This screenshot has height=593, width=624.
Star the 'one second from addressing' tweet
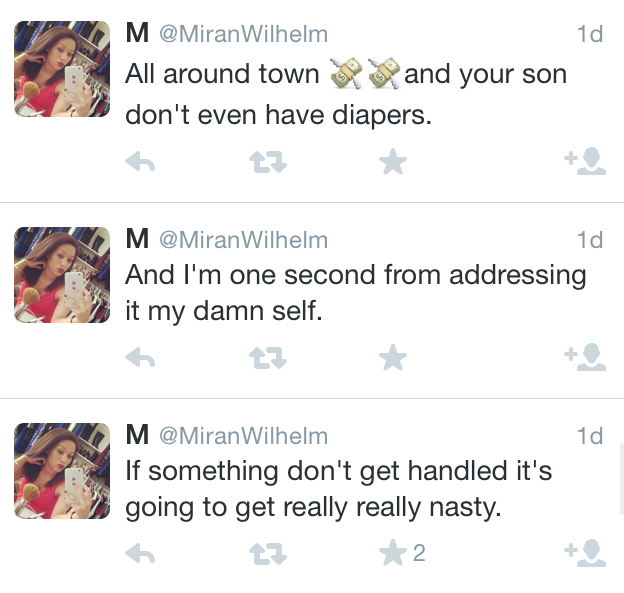click(x=393, y=357)
